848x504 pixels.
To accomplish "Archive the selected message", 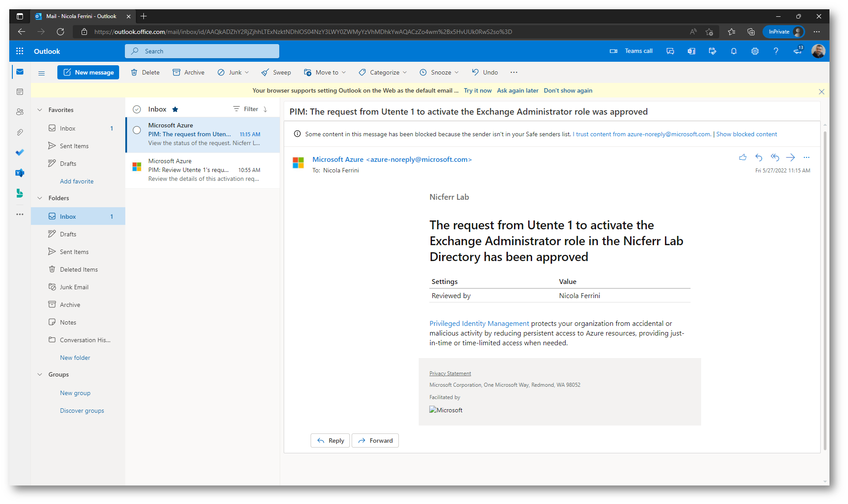I will coord(188,72).
